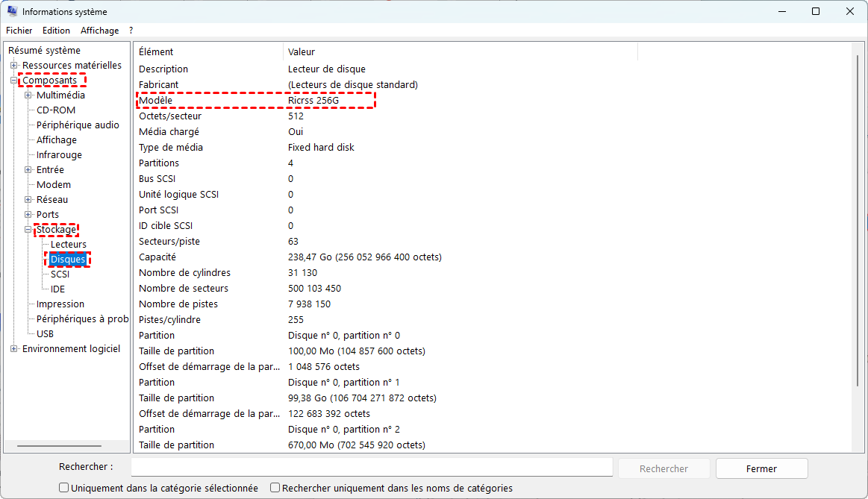Click the Fermer button
This screenshot has width=868, height=499.
point(762,468)
